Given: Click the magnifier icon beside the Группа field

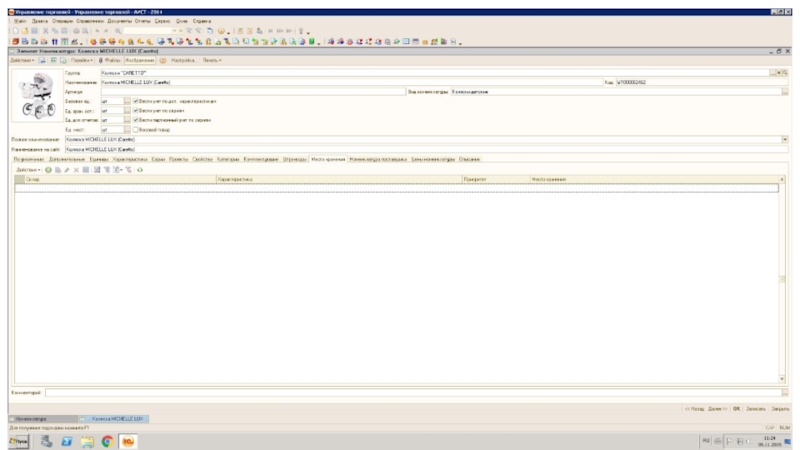Looking at the screenshot, I should point(785,73).
